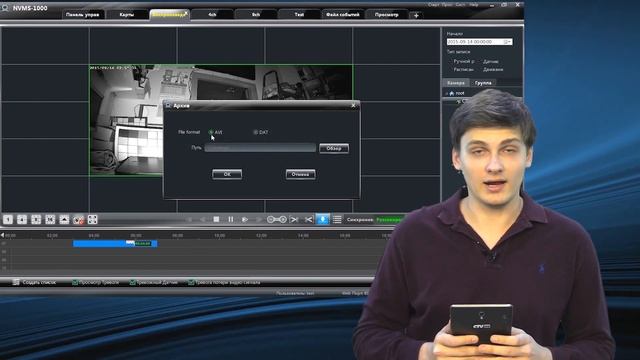Toggle full screen view icon
640x360 pixels.
coord(93,220)
